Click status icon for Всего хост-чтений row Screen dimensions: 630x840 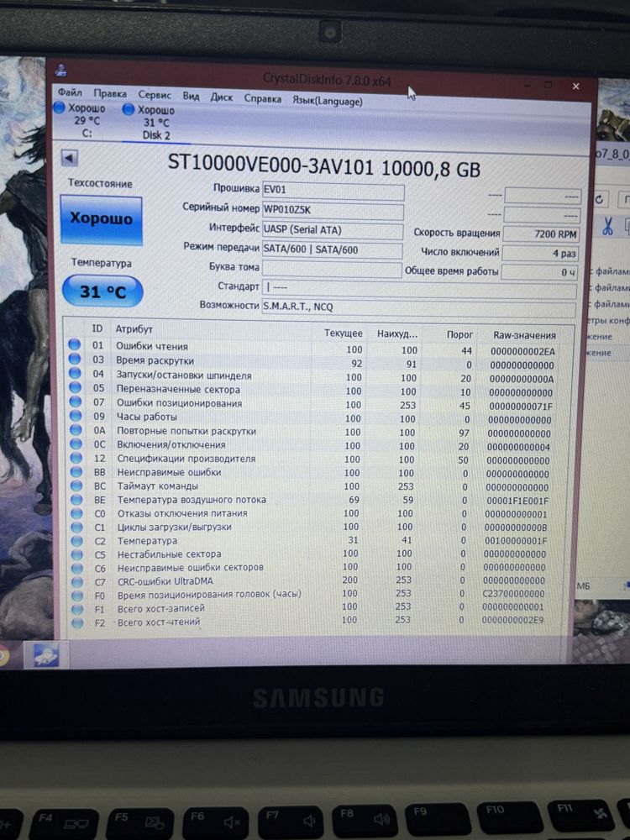point(78,622)
